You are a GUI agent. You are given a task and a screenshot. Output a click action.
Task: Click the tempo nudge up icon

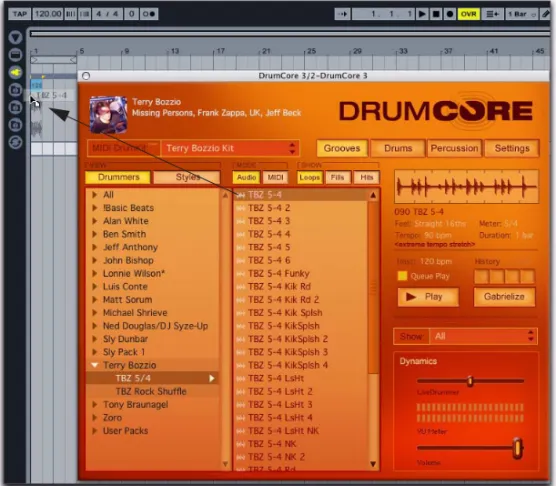coord(84,14)
